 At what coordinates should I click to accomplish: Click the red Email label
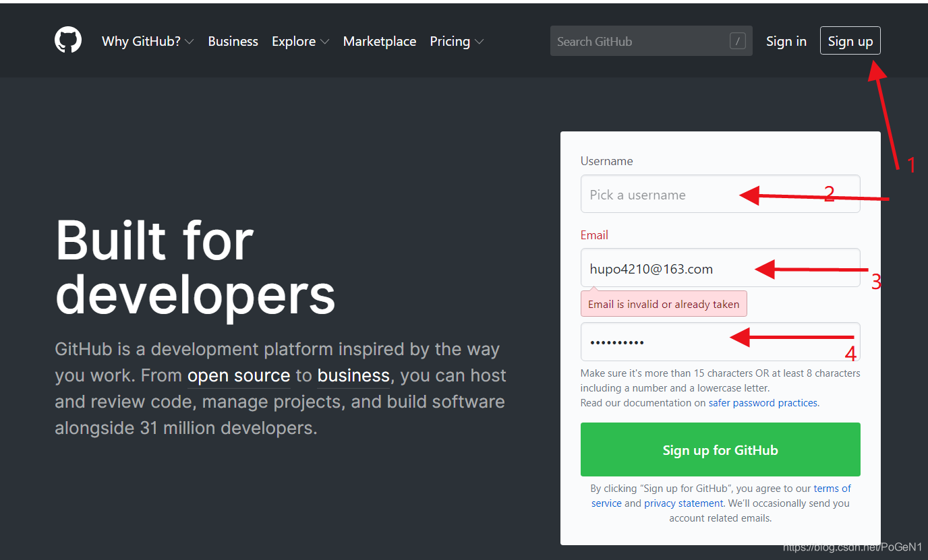pos(594,235)
